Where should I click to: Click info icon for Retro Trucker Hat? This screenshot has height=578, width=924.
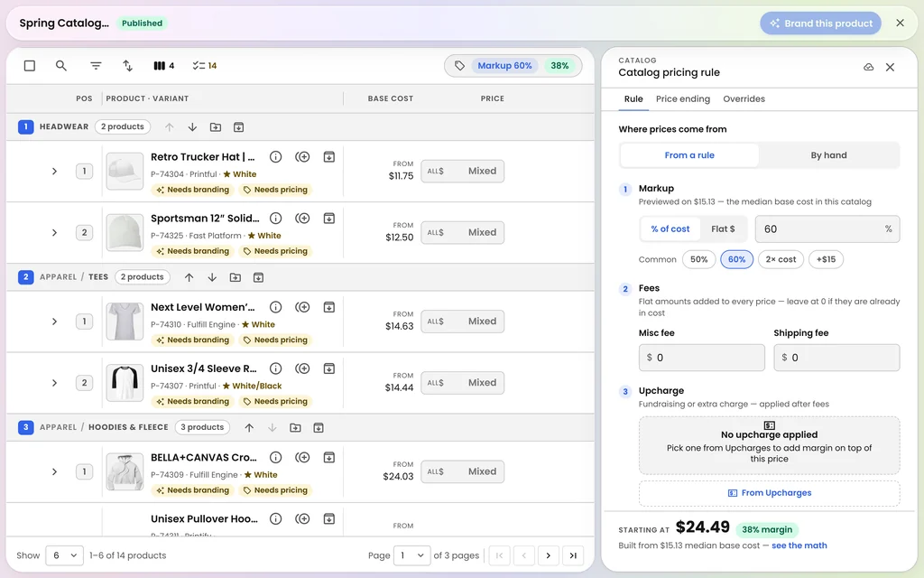point(275,157)
